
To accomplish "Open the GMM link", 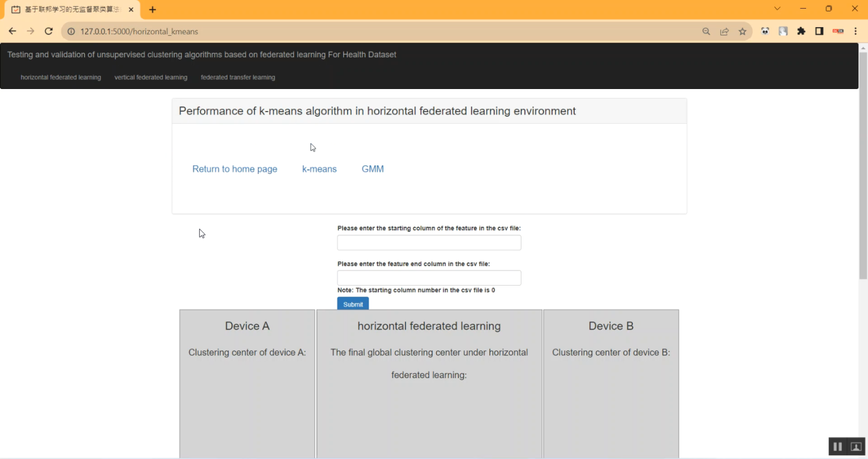I will pos(373,169).
